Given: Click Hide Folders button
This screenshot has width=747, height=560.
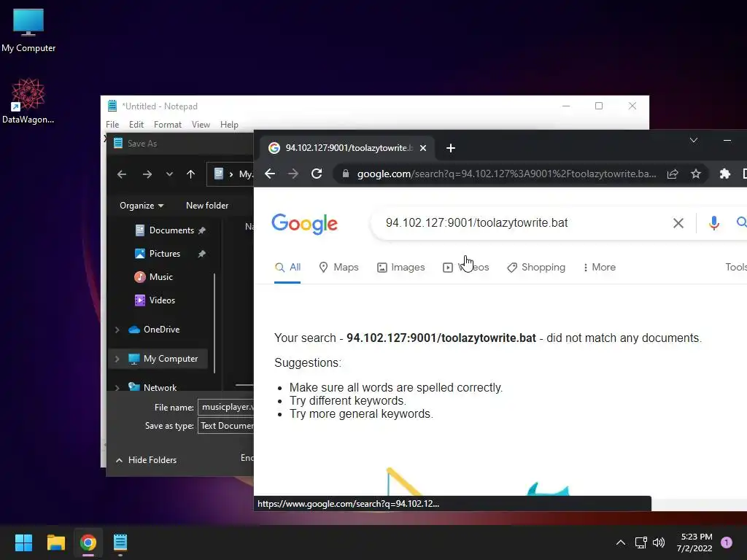Looking at the screenshot, I should (x=146, y=461).
